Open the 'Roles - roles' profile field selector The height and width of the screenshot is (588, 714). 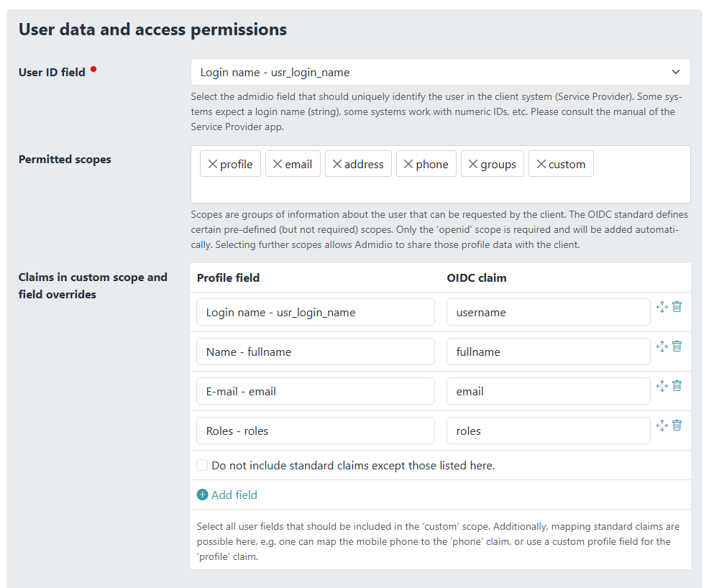315,431
